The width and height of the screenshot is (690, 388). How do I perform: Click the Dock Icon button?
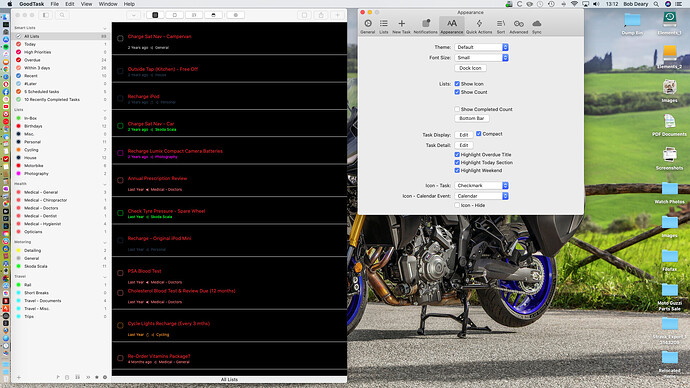point(470,68)
